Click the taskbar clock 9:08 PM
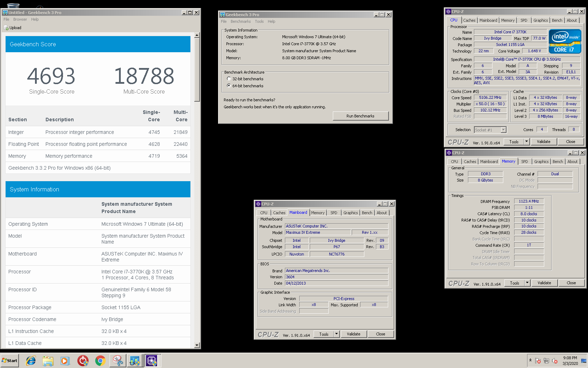588x368 pixels. click(570, 361)
